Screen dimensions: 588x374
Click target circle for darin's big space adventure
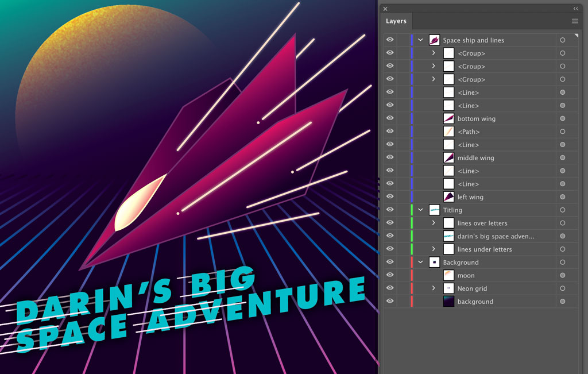tap(563, 236)
